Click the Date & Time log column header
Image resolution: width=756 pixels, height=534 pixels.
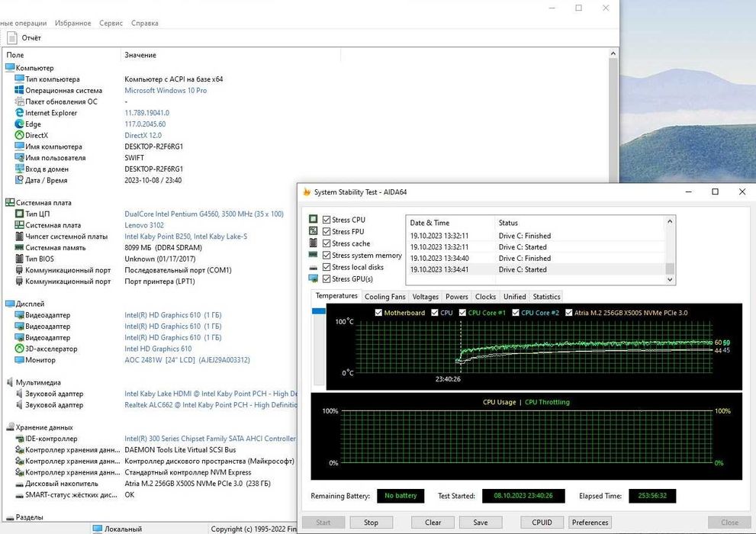[x=450, y=223]
